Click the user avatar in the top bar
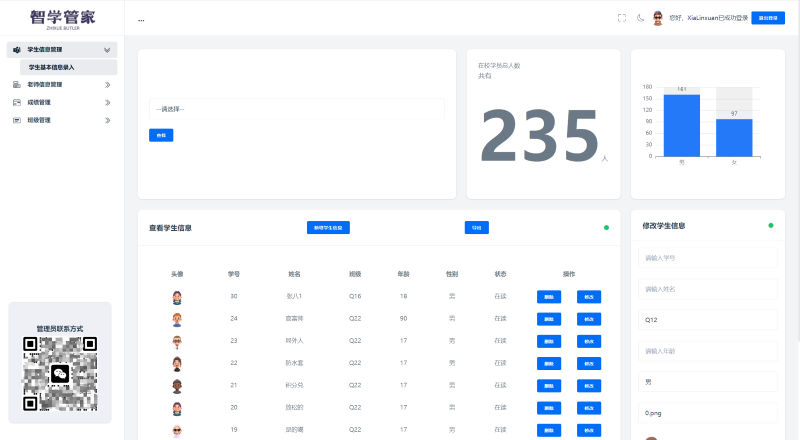 click(x=658, y=18)
